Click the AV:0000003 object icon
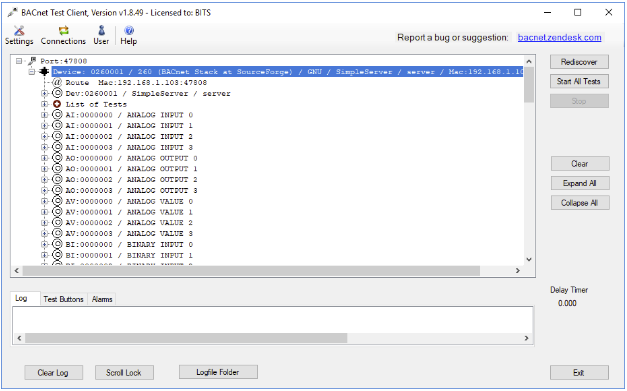The image size is (627, 391). point(57,233)
